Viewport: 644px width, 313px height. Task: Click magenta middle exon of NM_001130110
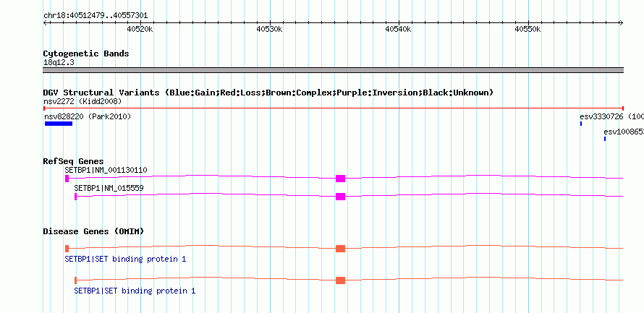pyautogui.click(x=341, y=179)
